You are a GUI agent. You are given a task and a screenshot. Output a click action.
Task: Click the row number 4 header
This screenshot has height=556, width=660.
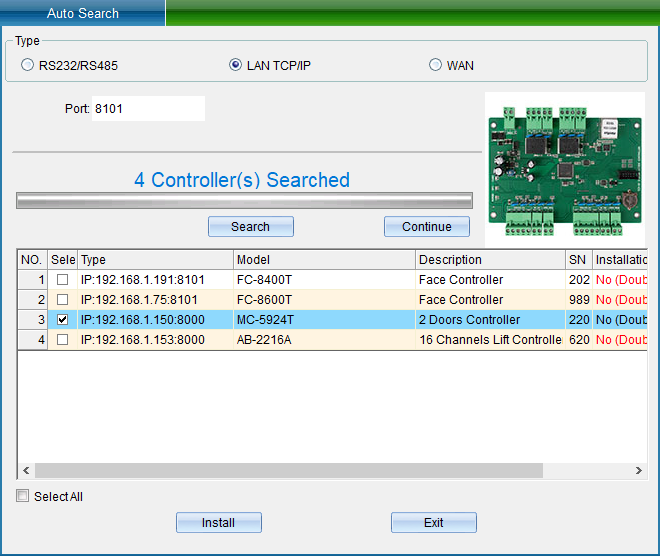(x=32, y=340)
